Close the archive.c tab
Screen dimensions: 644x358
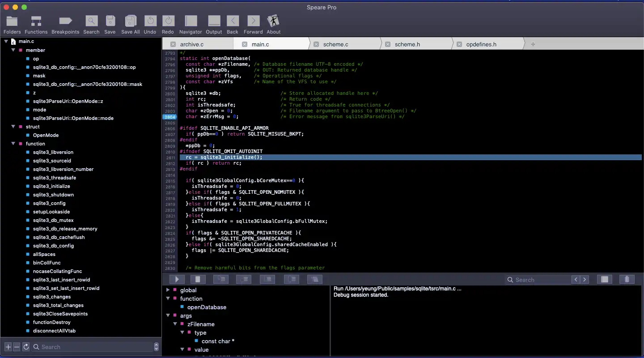click(173, 44)
